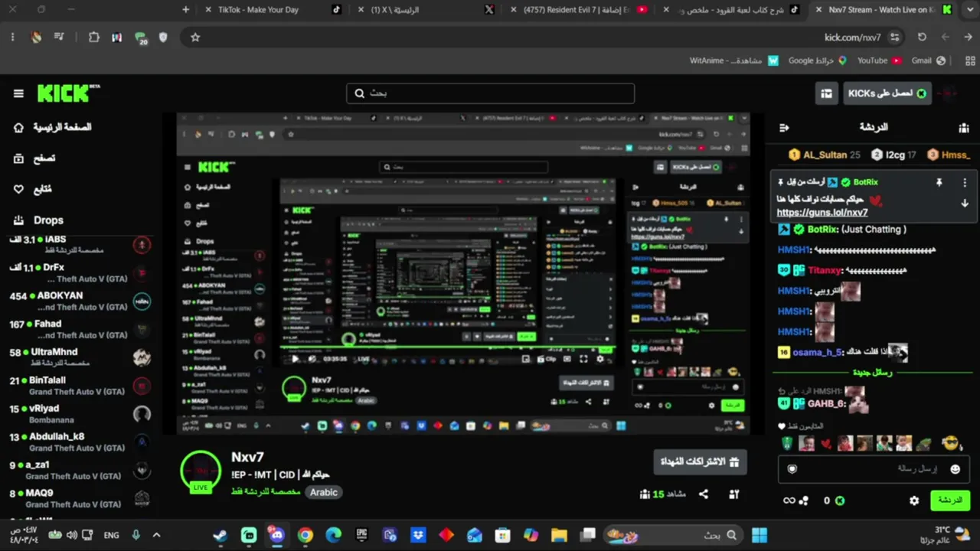Switch to the X tab

(x=433, y=10)
